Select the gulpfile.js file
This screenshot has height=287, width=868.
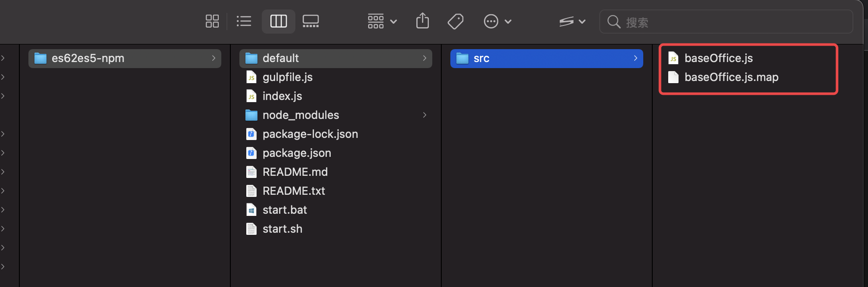pyautogui.click(x=287, y=77)
